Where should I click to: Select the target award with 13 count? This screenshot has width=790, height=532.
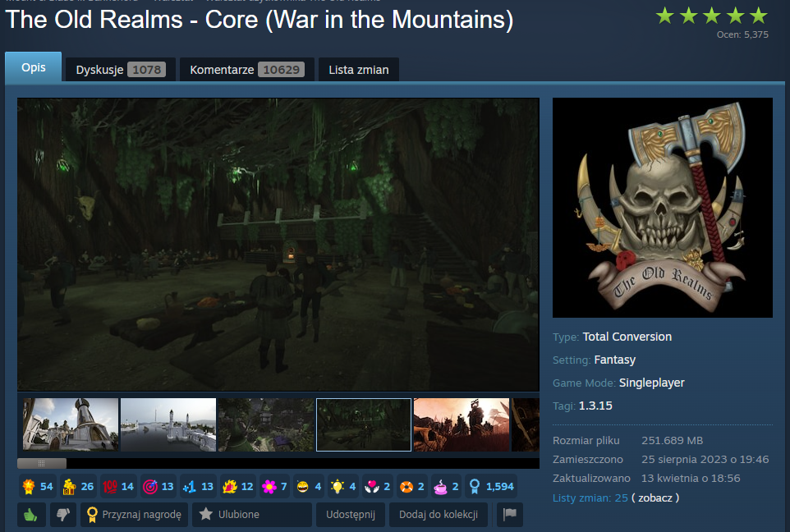coord(158,487)
